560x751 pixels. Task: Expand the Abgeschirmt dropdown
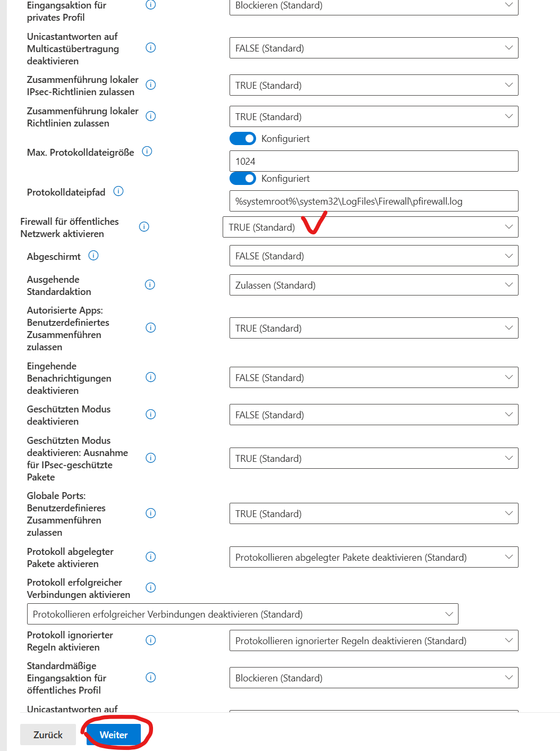tap(374, 256)
